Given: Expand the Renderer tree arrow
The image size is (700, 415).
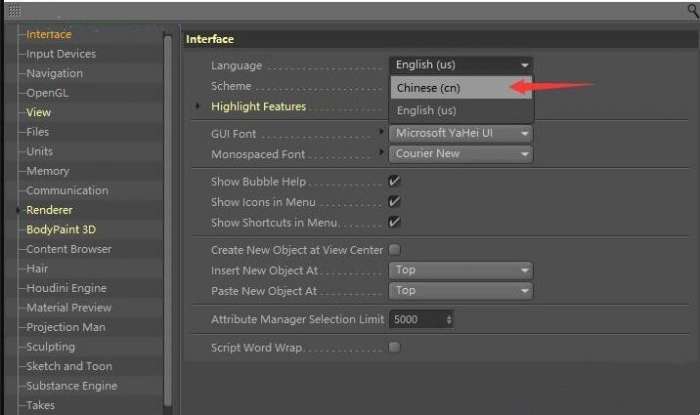Looking at the screenshot, I should pyautogui.click(x=18, y=210).
